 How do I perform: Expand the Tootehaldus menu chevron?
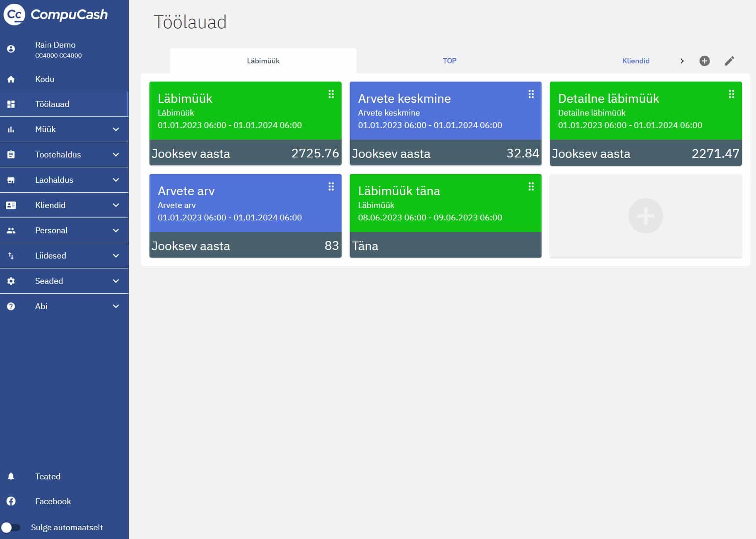tap(116, 155)
